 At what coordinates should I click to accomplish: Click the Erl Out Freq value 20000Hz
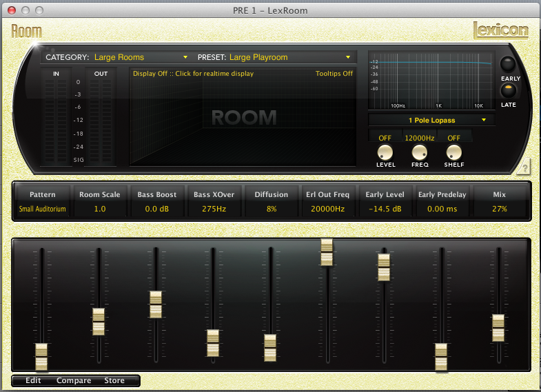tap(328, 209)
